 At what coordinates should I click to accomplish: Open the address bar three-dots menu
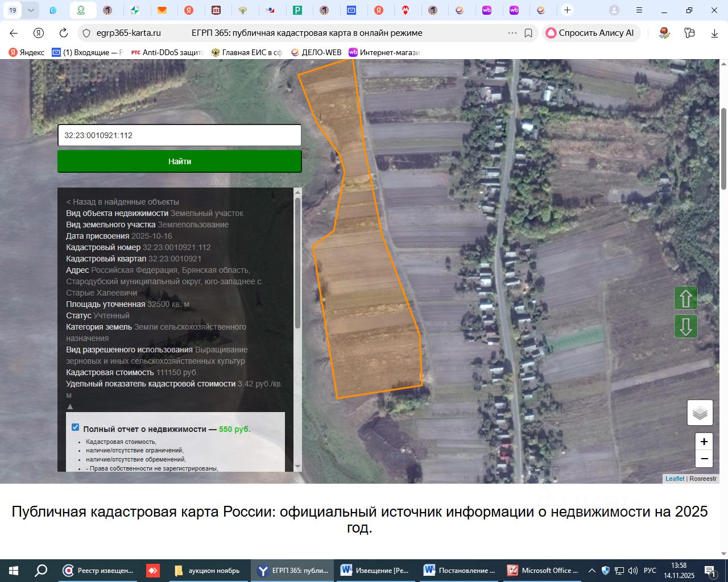[512, 33]
